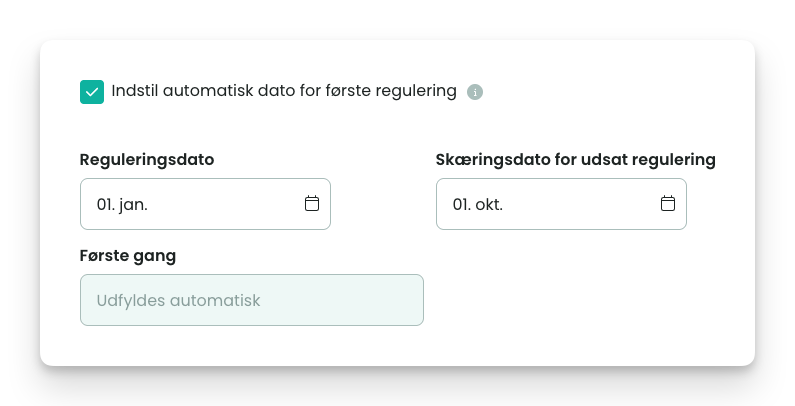Image resolution: width=795 pixels, height=406 pixels.
Task: Click the white checkmark in the teal box
Action: click(92, 92)
